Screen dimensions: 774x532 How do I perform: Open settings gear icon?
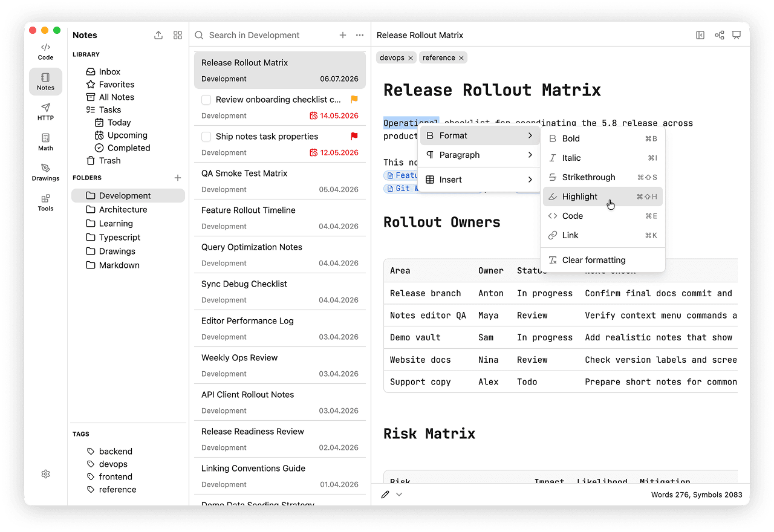tap(45, 475)
